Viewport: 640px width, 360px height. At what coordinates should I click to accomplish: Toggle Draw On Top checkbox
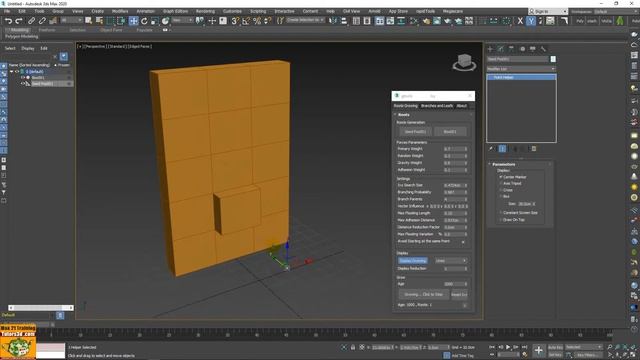click(501, 220)
